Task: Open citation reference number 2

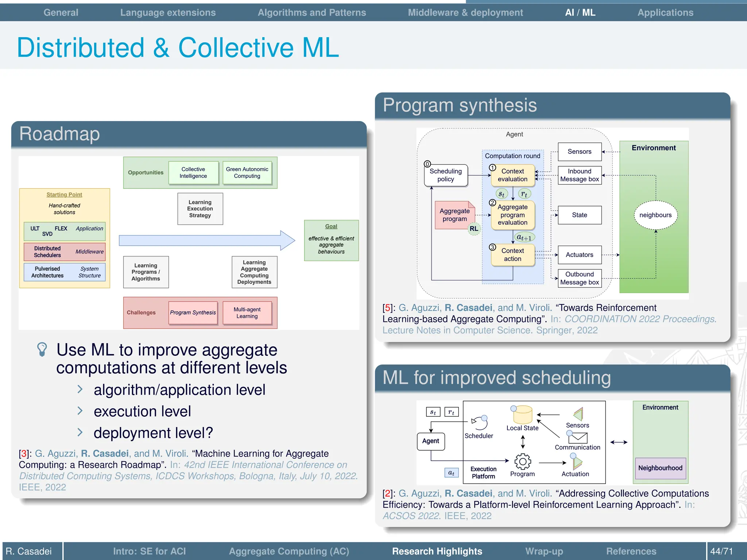Action: point(388,493)
